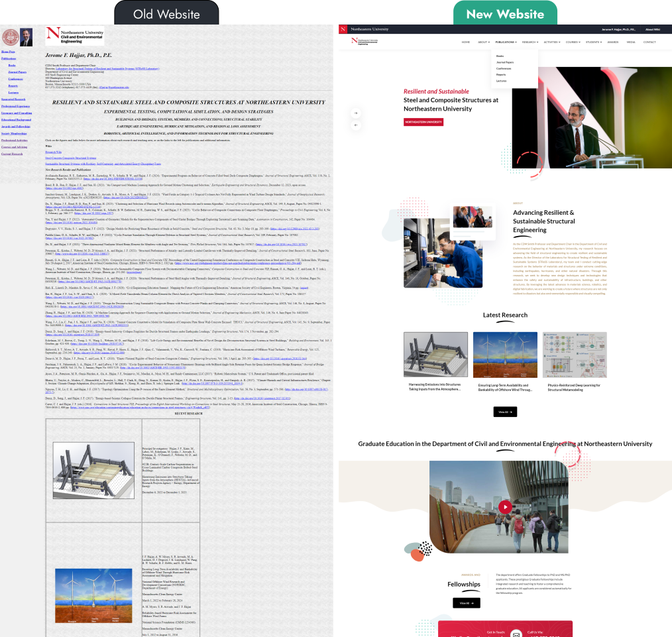Click the email envelope icon near Call Us Via

516,634
